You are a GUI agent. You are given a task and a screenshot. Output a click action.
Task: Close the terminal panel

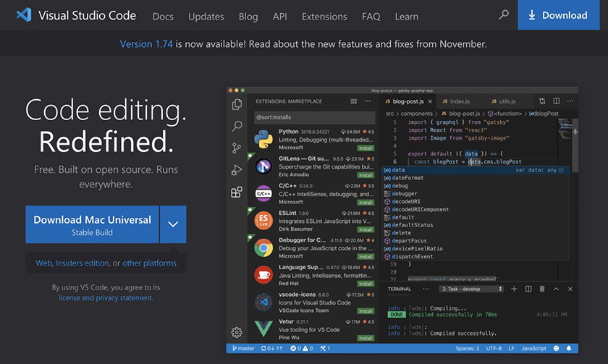click(570, 289)
